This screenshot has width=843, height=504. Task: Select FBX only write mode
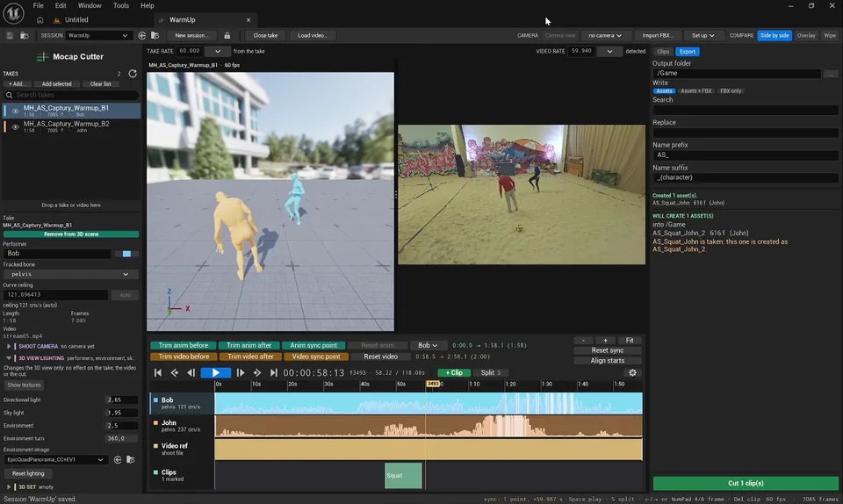[731, 91]
